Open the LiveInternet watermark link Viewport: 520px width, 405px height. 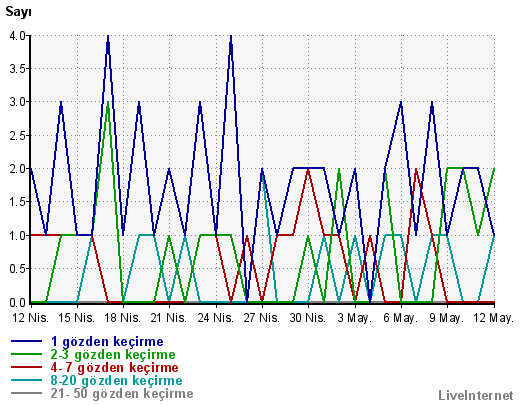[476, 396]
